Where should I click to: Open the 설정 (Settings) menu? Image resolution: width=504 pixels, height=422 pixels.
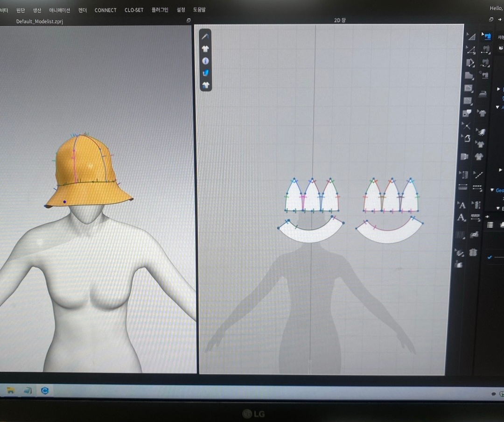pos(181,10)
